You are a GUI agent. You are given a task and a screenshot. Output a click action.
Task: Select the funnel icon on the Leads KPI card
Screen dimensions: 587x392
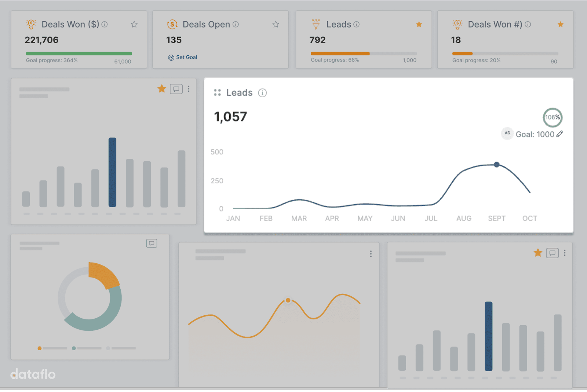(316, 24)
